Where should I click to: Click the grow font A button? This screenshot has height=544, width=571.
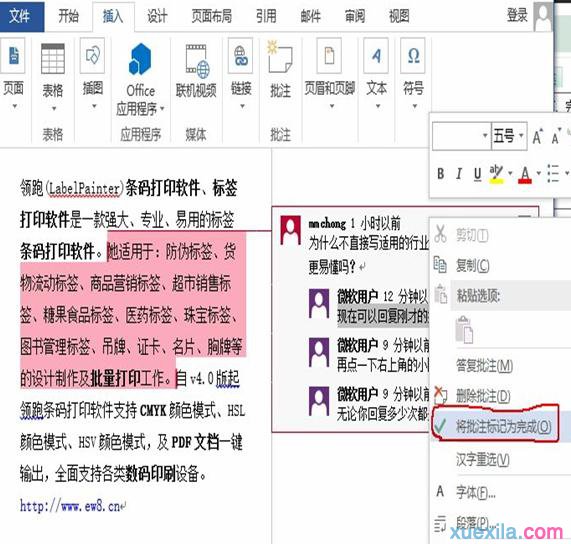click(537, 136)
